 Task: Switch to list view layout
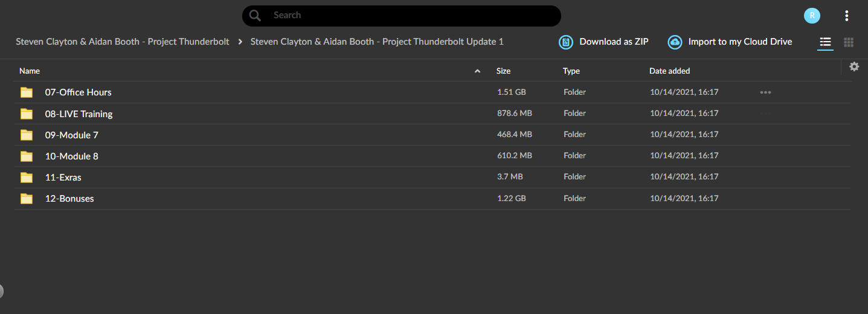coord(826,42)
